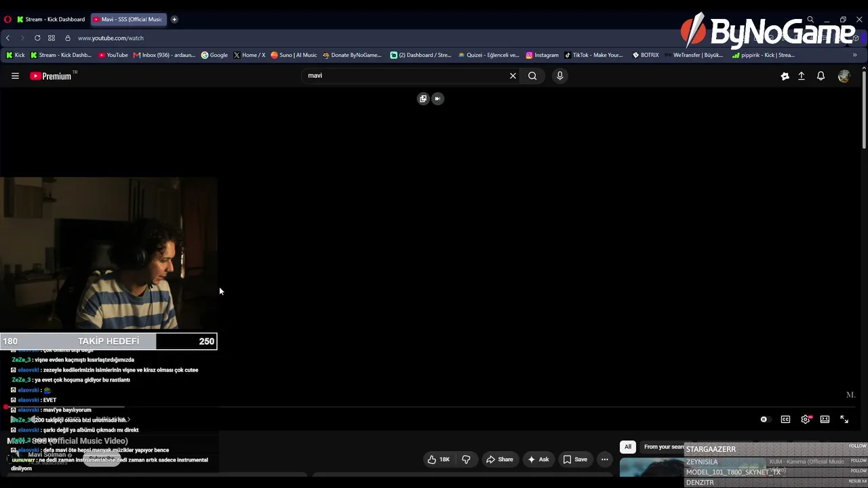Like the video with 18K likes
Viewport: 868px width, 488px height.
tap(438, 460)
